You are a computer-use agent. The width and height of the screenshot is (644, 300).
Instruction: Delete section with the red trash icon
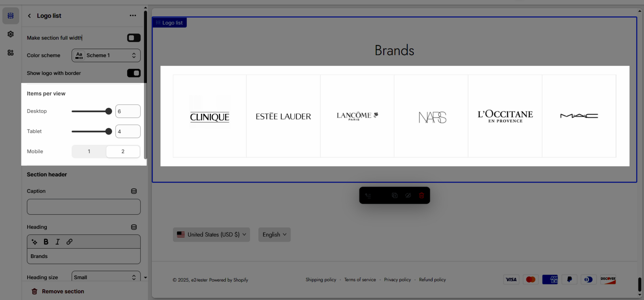coord(421,195)
